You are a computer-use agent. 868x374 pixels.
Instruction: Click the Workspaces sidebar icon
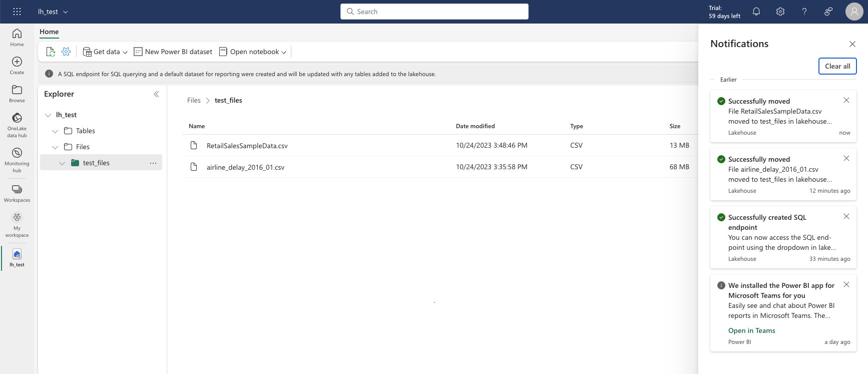(x=17, y=193)
